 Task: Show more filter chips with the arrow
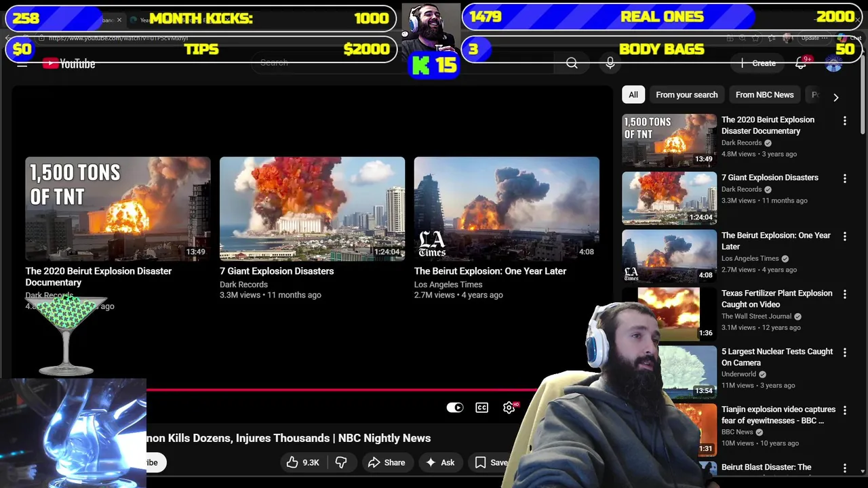pyautogui.click(x=835, y=97)
